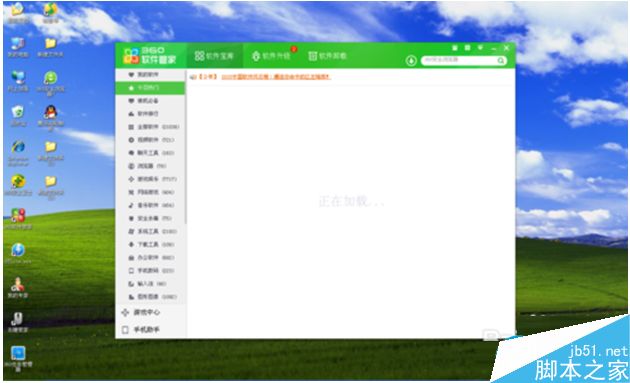Open the 软件卸载 uninstall tab

pyautogui.click(x=327, y=56)
